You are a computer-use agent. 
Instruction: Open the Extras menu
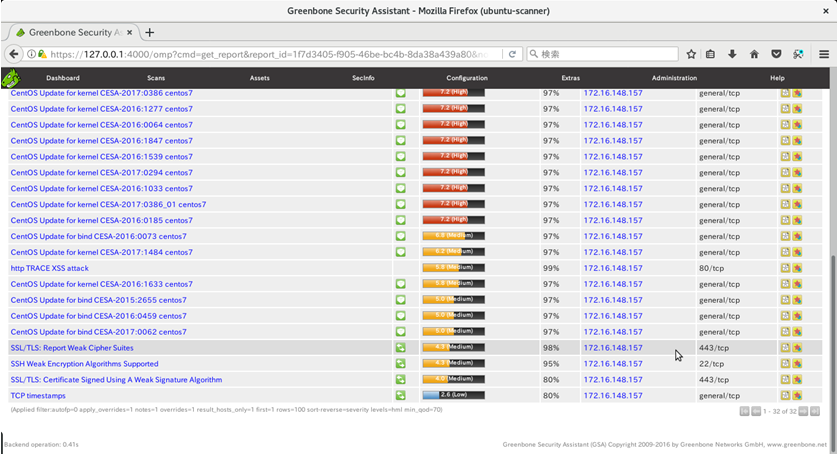[x=571, y=78]
